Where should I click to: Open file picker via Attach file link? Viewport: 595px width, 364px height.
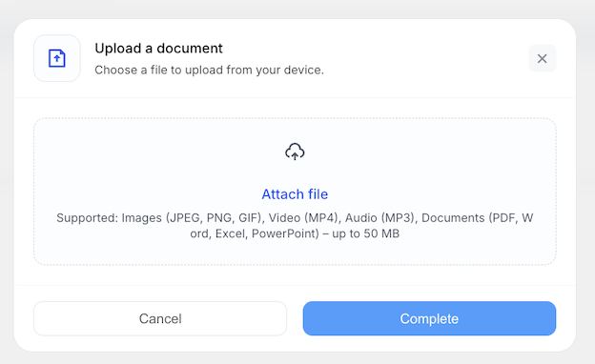click(295, 194)
